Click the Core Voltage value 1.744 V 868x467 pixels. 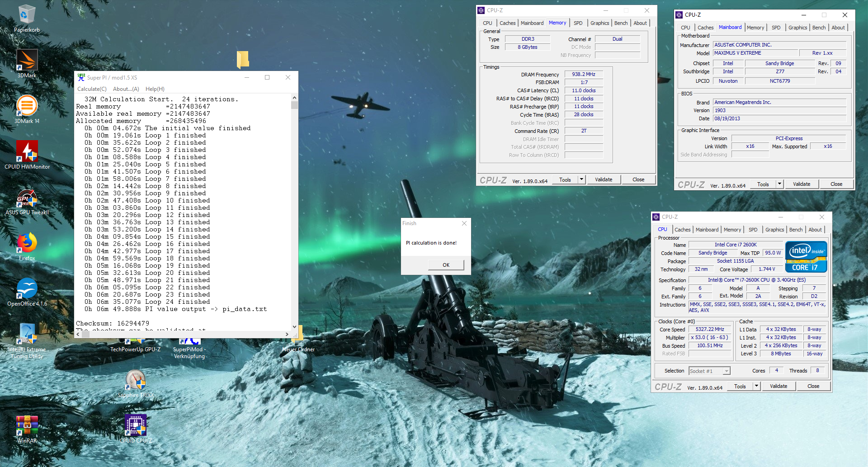coord(767,269)
